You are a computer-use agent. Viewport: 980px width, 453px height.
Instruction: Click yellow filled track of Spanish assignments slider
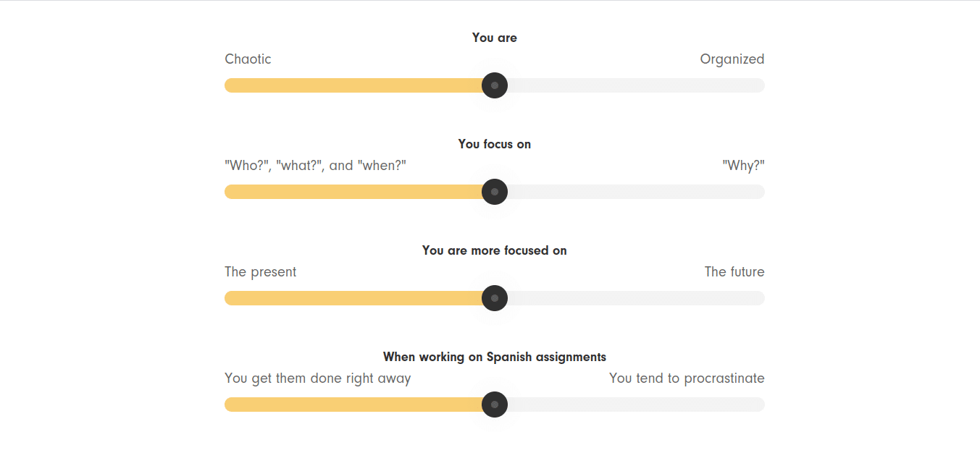click(x=355, y=405)
